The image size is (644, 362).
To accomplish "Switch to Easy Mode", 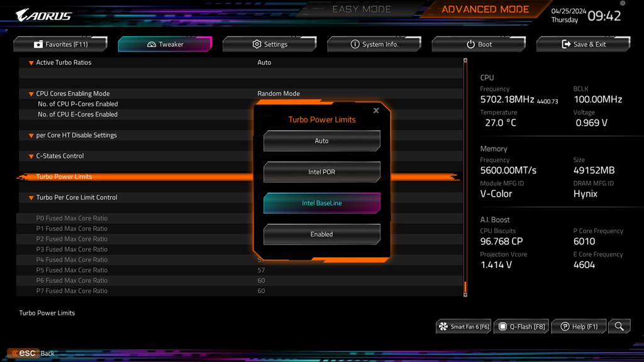I will point(362,9).
